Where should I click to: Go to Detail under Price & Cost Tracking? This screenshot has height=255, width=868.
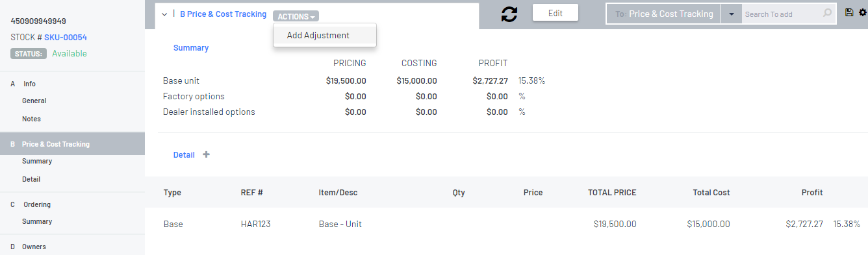click(31, 179)
